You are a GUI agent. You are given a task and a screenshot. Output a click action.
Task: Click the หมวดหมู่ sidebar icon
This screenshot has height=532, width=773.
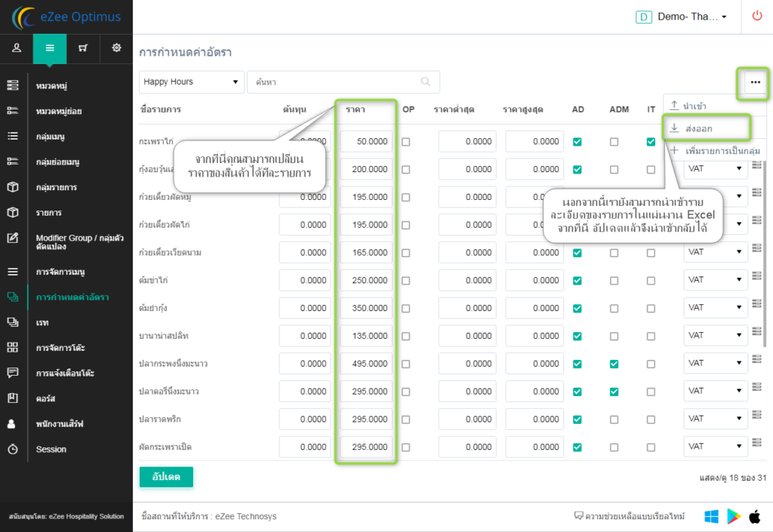point(13,86)
